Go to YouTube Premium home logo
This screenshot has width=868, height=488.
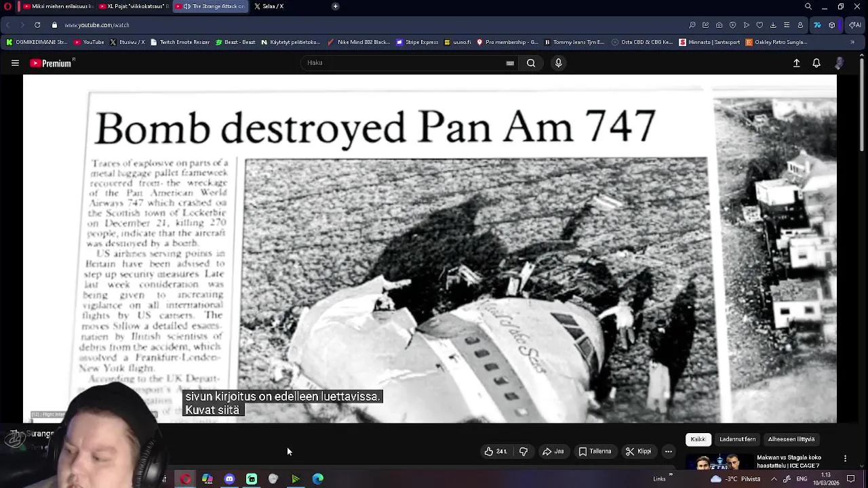click(52, 63)
